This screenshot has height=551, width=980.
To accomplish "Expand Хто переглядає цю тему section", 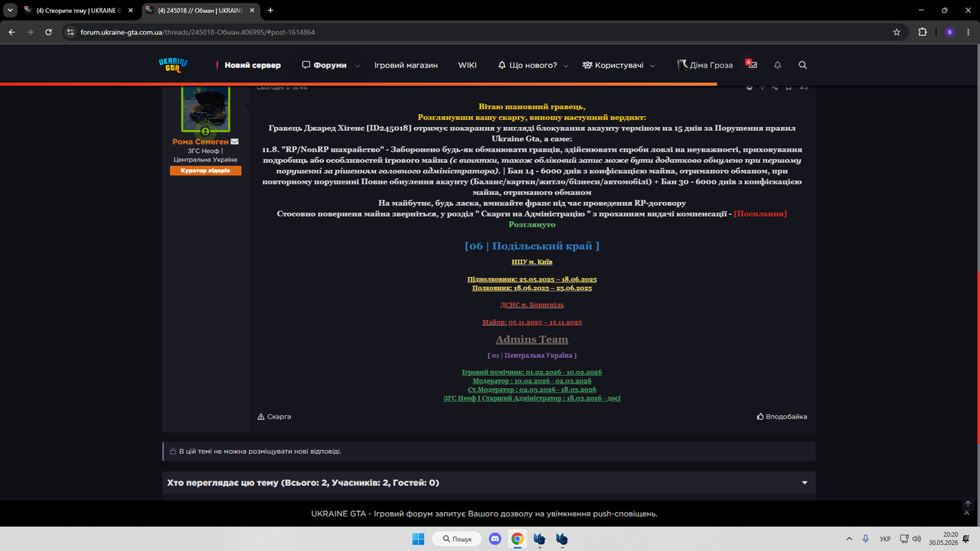I will pyautogui.click(x=805, y=483).
